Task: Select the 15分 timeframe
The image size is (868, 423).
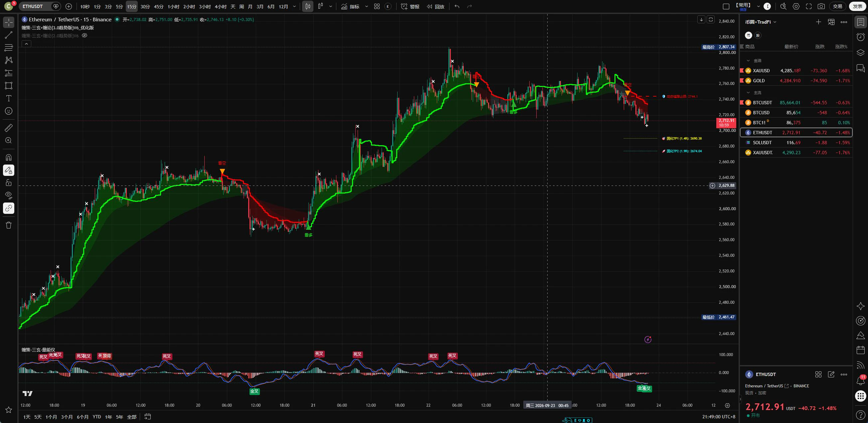Action: tap(132, 6)
